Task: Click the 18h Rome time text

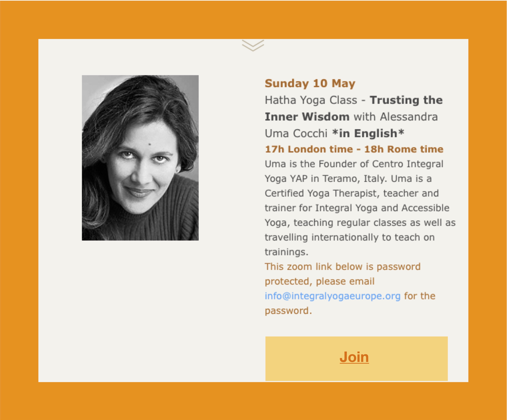Action: pyautogui.click(x=404, y=149)
